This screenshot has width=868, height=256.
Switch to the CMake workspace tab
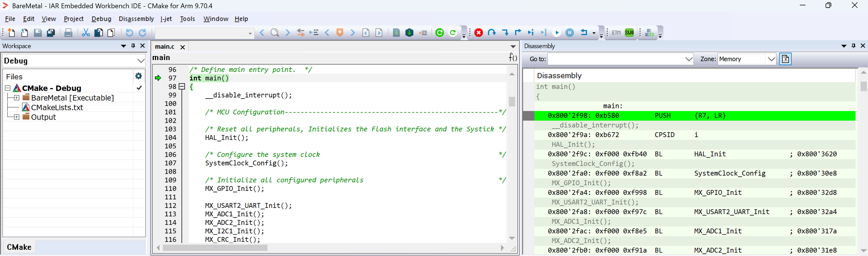(19, 247)
